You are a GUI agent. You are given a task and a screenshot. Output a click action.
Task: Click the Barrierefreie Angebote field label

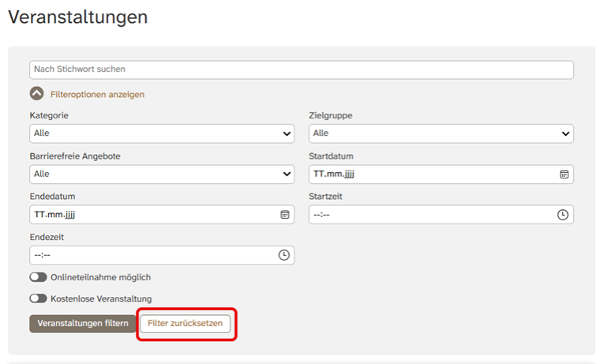pos(75,156)
